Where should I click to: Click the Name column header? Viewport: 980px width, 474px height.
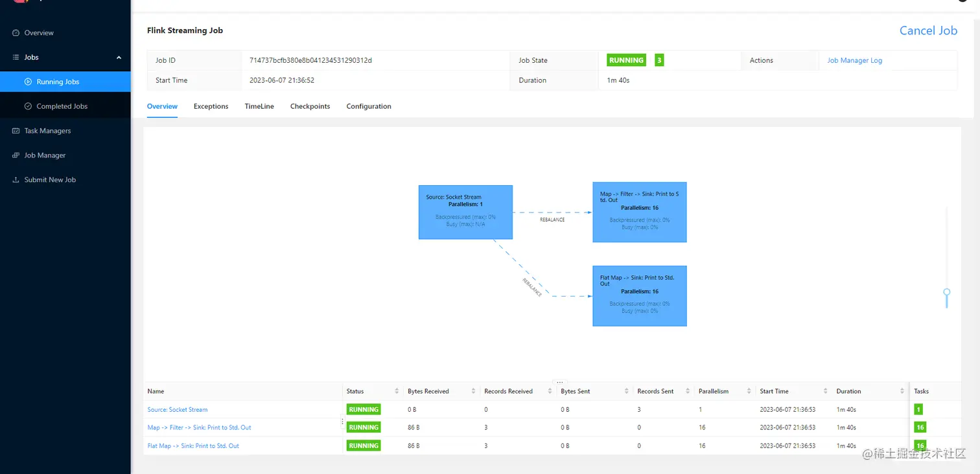[156, 391]
